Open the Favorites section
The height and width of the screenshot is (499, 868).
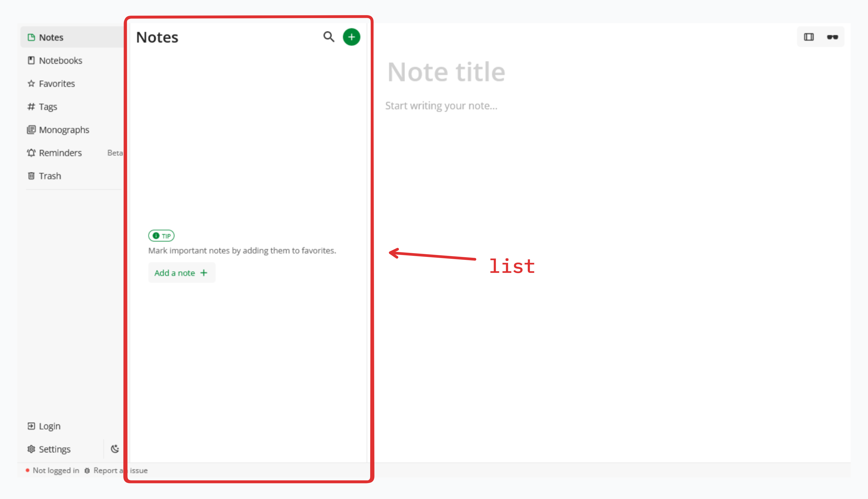pos(56,84)
